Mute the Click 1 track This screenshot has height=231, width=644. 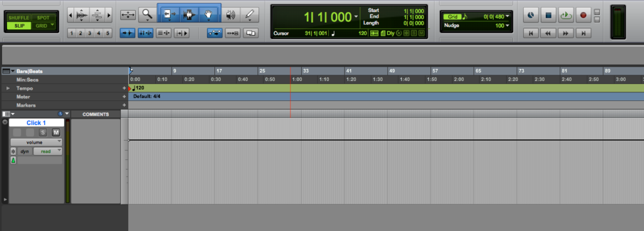point(55,132)
